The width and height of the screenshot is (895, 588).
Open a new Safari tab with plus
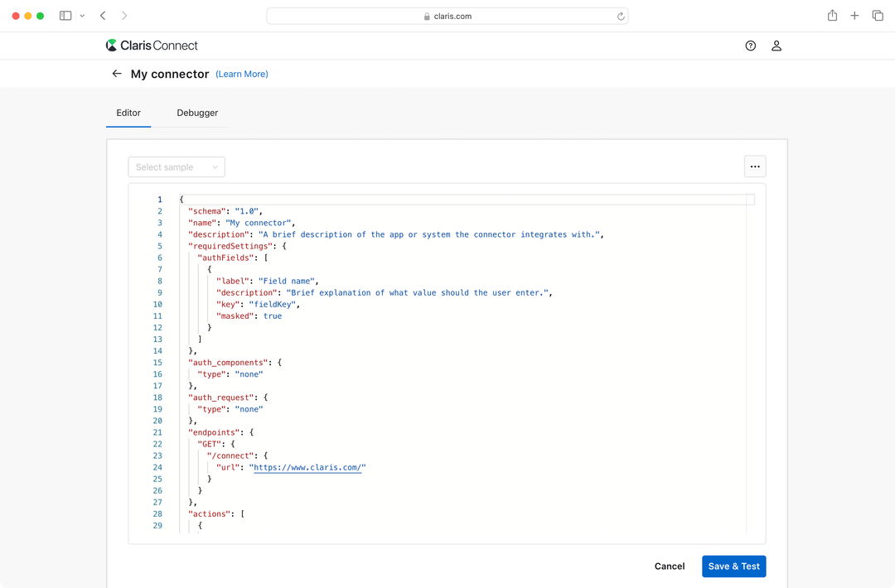[854, 16]
